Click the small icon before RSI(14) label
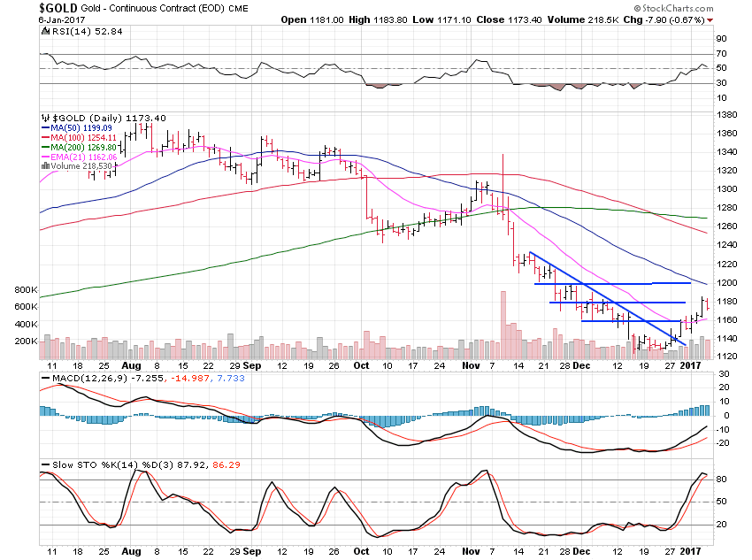This screenshot has height=560, width=752. point(45,32)
